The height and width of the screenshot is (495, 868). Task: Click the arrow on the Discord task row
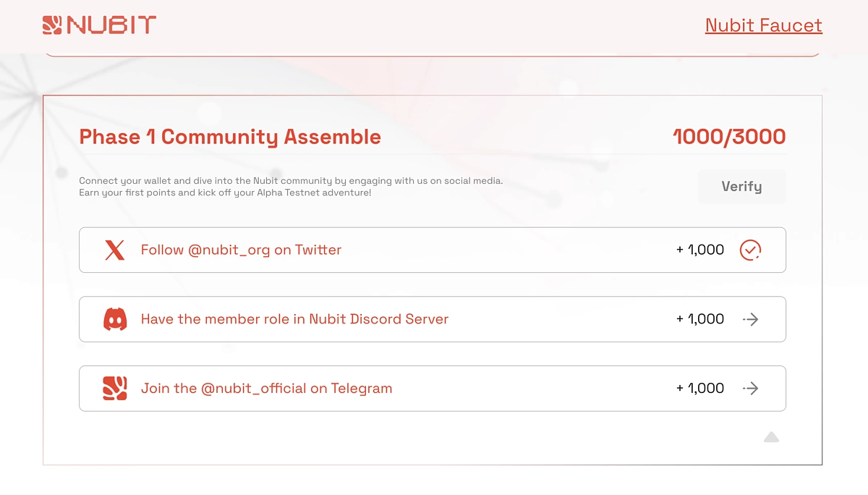(x=750, y=319)
